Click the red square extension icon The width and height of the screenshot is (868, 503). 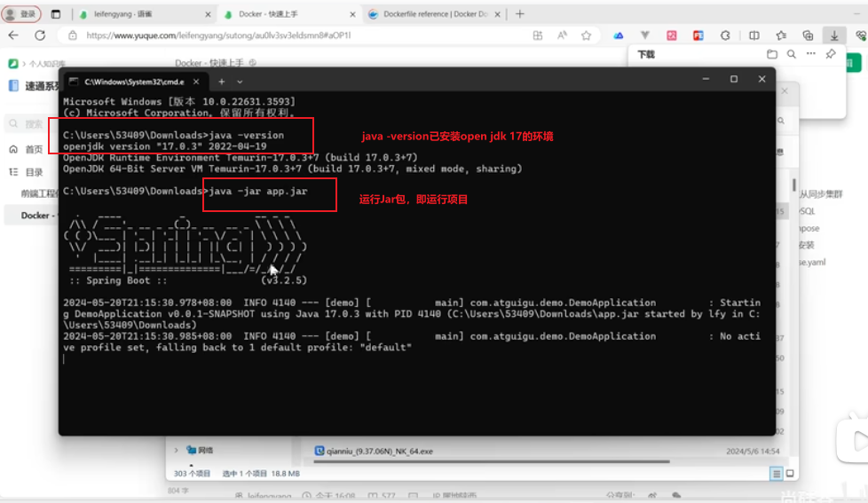[672, 35]
